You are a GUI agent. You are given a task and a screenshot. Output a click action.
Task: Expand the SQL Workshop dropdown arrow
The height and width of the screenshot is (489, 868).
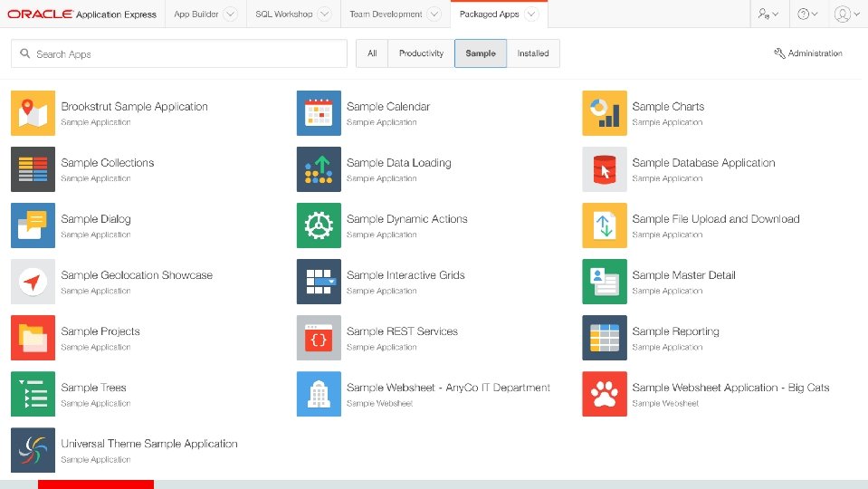click(x=324, y=14)
